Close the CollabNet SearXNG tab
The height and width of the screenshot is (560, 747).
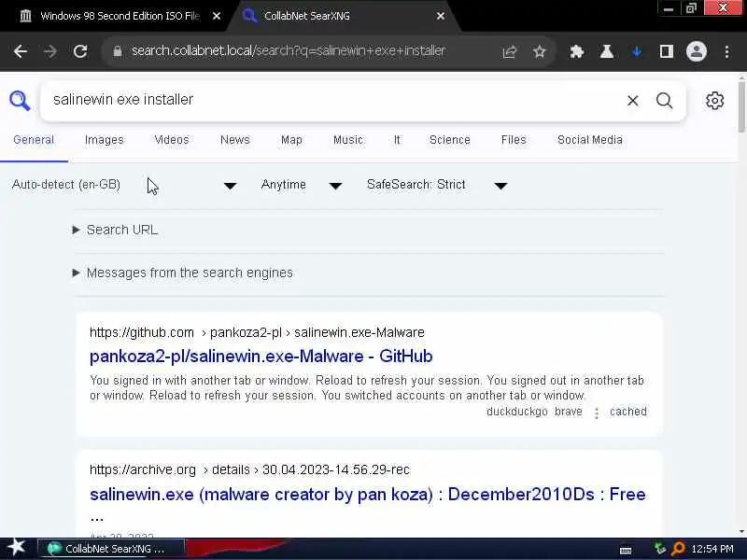click(441, 16)
